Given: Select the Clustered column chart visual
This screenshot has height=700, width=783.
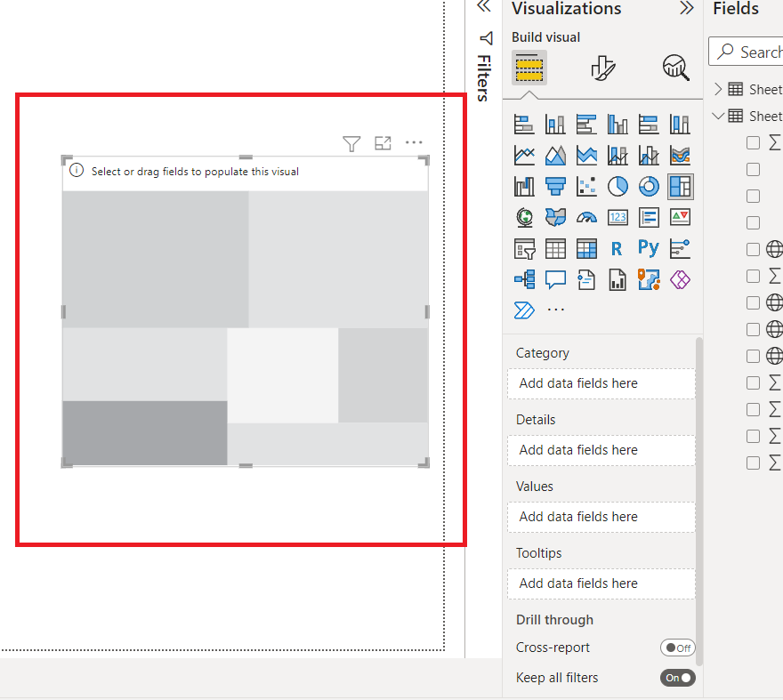Looking at the screenshot, I should 618,125.
